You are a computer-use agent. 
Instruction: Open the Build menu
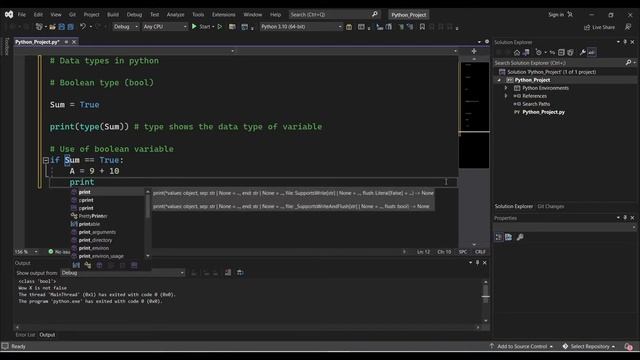[113, 15]
